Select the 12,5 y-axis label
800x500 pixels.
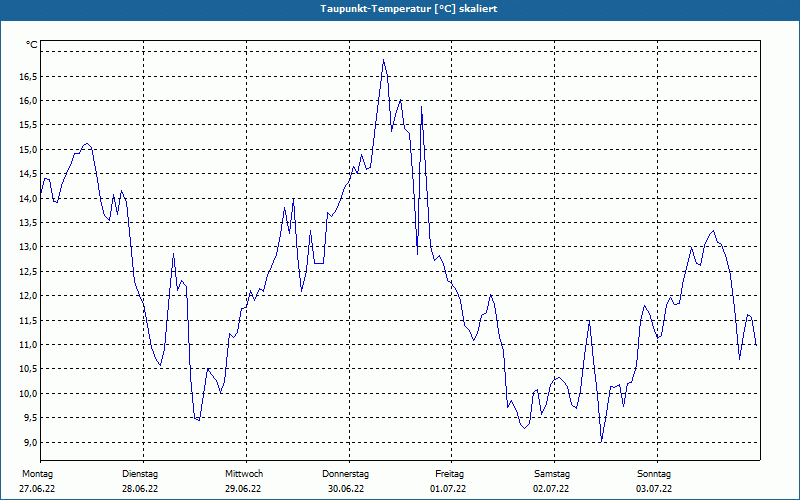click(x=28, y=271)
